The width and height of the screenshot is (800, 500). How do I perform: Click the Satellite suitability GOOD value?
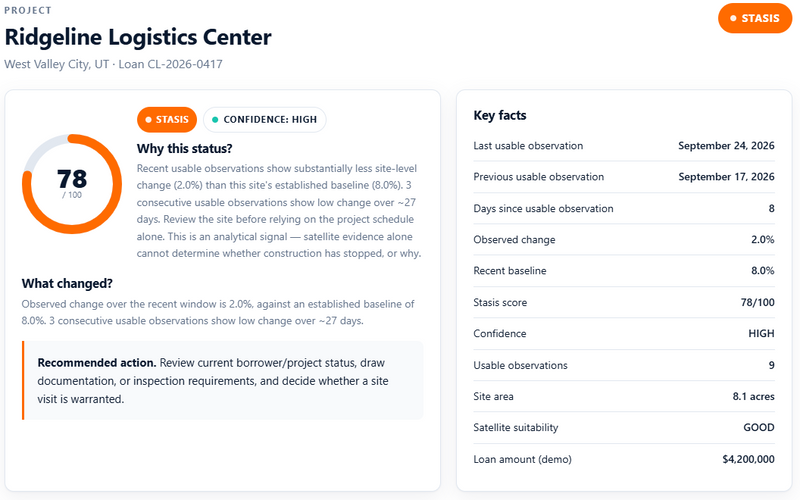tap(759, 428)
